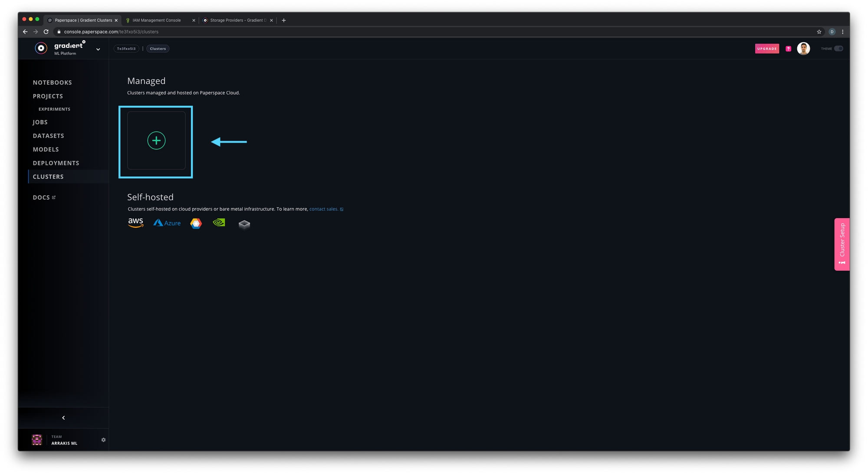Click the AWS provider logo

[x=135, y=223]
